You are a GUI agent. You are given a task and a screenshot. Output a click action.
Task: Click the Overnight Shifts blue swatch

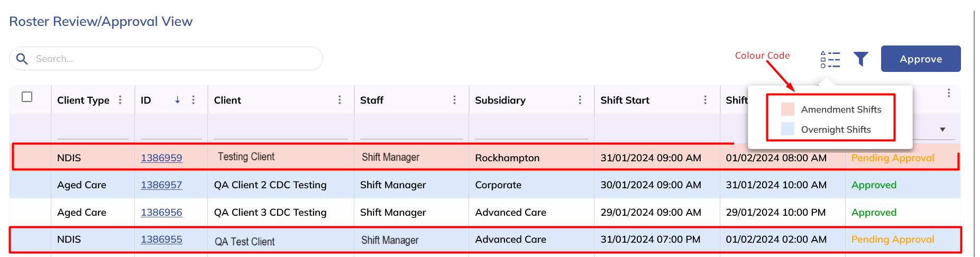click(x=787, y=129)
